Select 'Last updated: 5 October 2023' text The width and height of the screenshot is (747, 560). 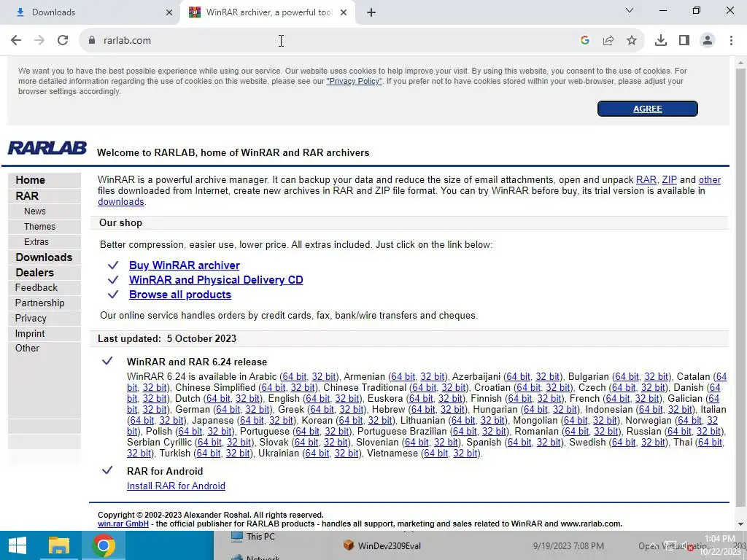(167, 338)
